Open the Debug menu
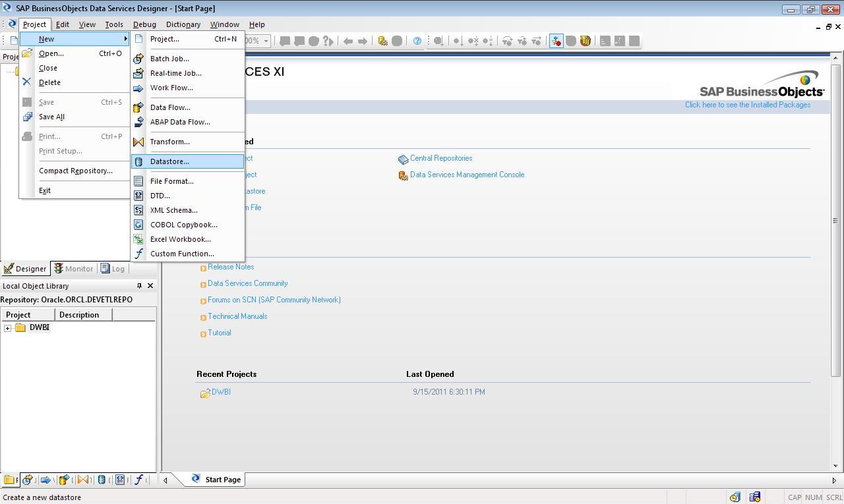The width and height of the screenshot is (844, 504). coord(144,24)
